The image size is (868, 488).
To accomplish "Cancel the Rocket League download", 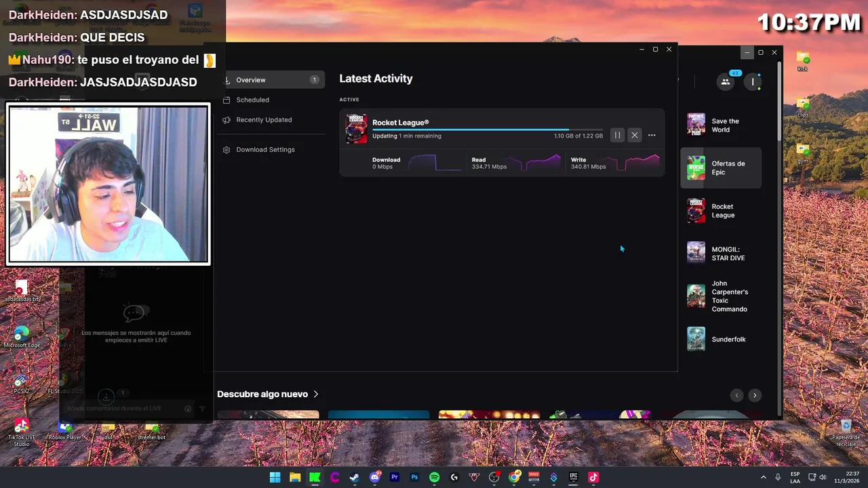I will (635, 135).
